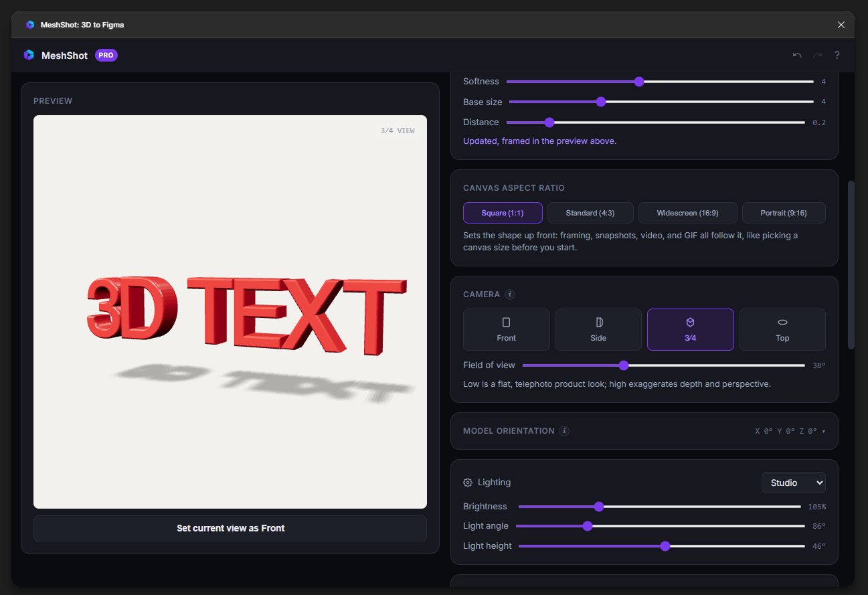Adjust the Light height slider
This screenshot has width=868, height=595.
point(661,546)
